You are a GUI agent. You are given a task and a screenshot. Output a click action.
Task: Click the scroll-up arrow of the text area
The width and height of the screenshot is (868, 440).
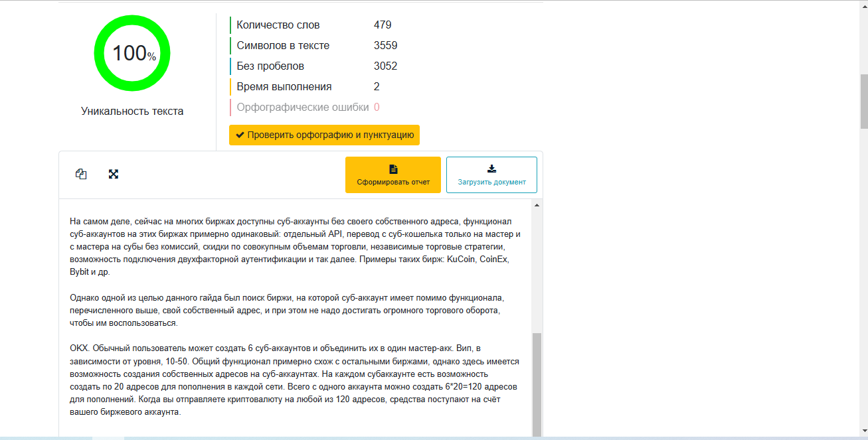coord(537,205)
